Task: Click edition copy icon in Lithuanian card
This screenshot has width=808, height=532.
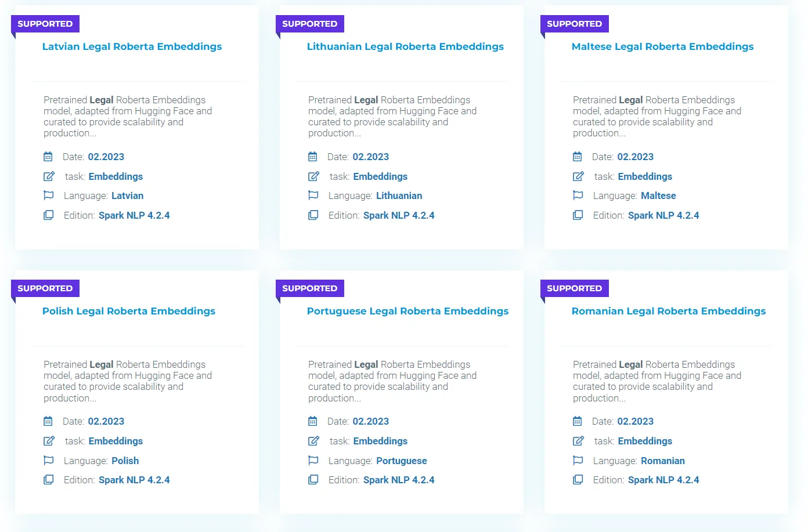Action: (x=313, y=215)
